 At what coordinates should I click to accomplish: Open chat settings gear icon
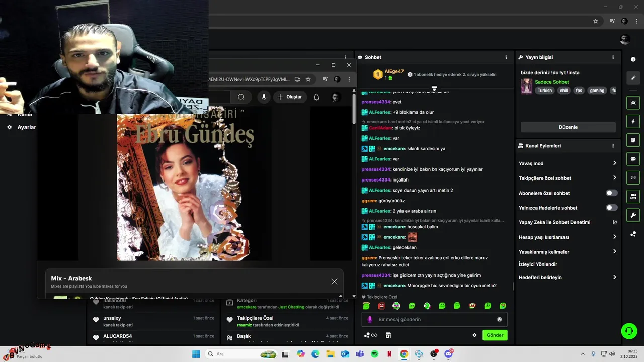pos(474,335)
